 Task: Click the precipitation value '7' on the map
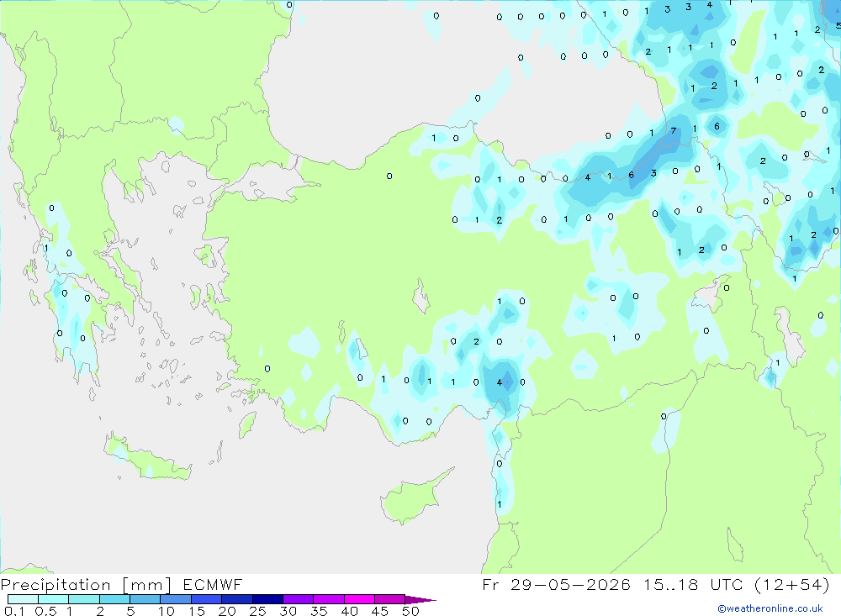click(x=674, y=131)
